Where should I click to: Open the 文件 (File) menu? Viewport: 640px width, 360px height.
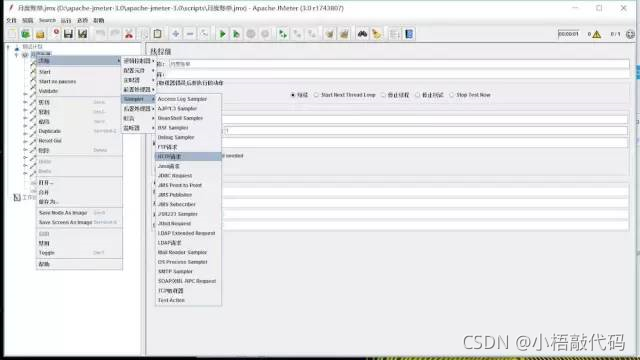(11, 20)
